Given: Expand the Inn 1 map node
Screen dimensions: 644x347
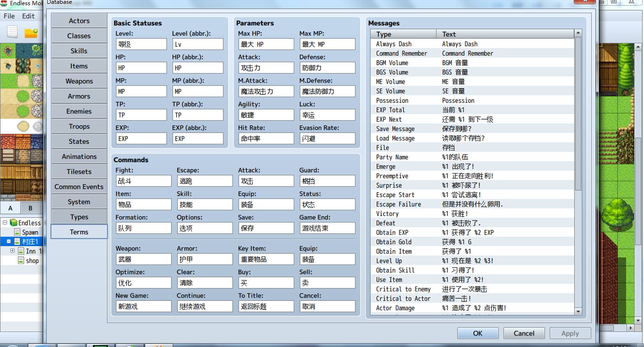Looking at the screenshot, I should pyautogui.click(x=12, y=251).
